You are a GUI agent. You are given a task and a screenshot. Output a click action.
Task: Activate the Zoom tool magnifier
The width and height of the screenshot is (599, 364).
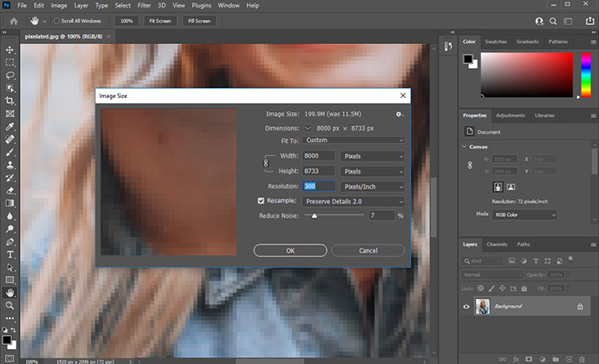(10, 305)
